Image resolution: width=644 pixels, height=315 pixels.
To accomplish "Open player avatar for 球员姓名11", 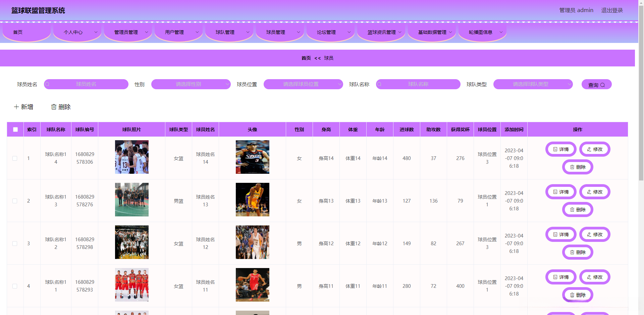I will 253,285.
